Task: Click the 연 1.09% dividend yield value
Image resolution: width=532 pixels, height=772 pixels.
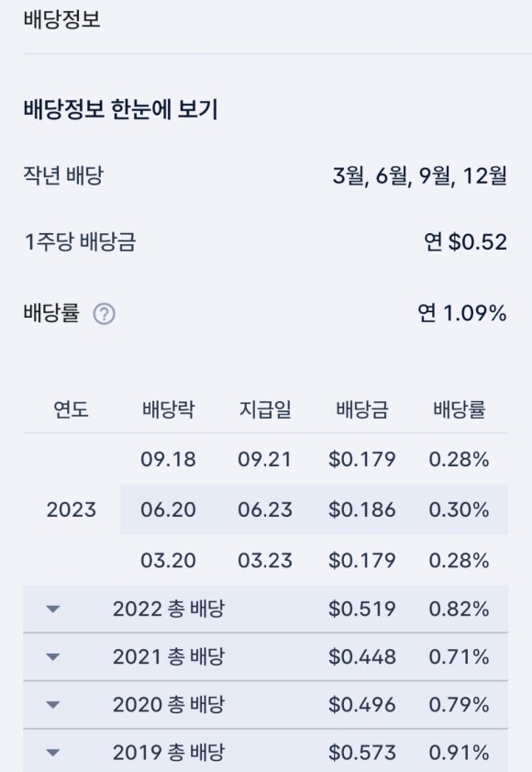Action: [x=462, y=313]
